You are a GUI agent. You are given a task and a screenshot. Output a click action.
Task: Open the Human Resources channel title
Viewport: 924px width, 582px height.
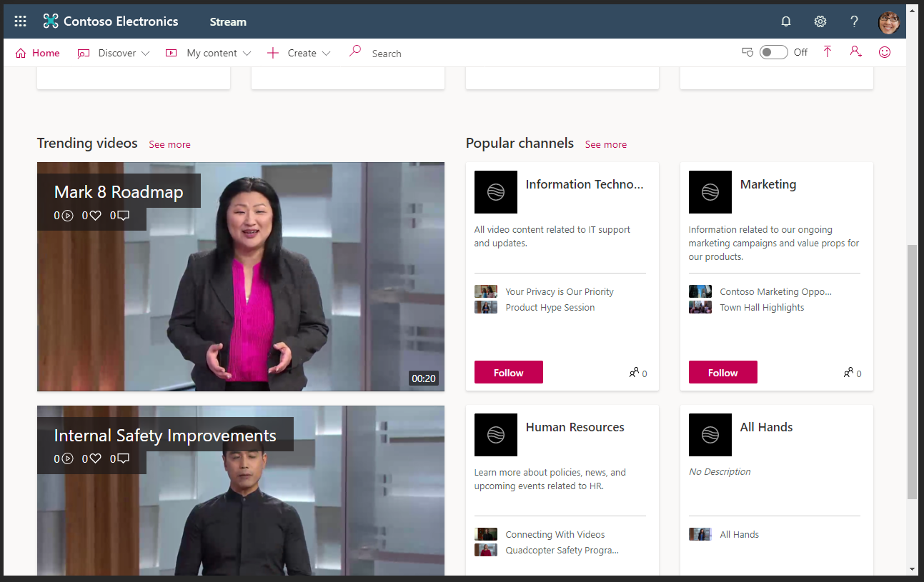click(575, 427)
